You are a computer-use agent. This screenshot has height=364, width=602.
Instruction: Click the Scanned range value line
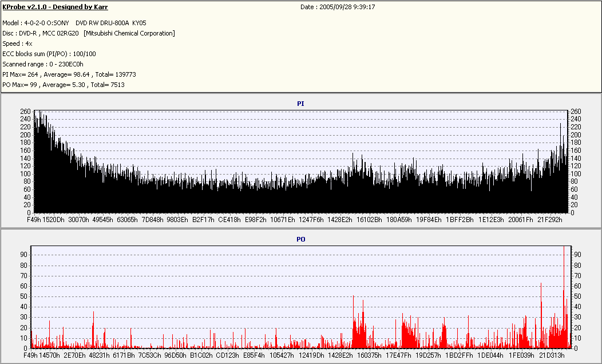pos(43,64)
